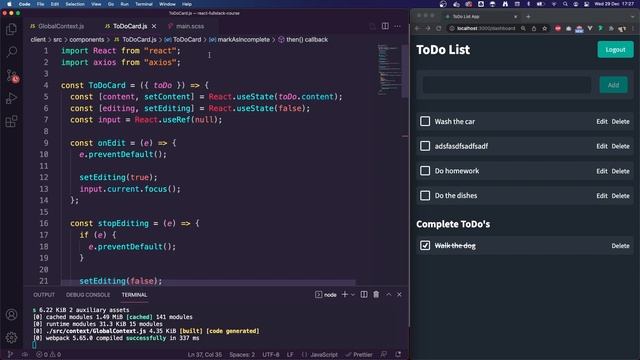Delete the 'adsfasdfsadfsadf' todo
640x360 pixels.
click(620, 146)
